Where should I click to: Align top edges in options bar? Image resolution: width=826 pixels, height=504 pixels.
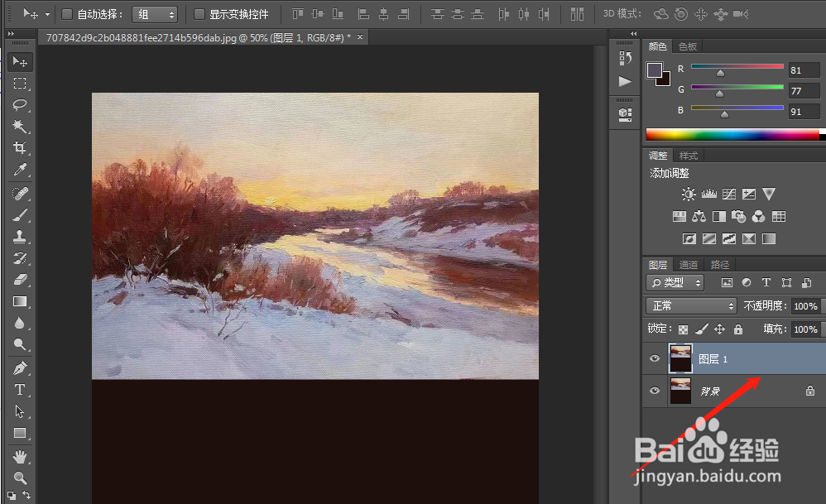point(298,14)
